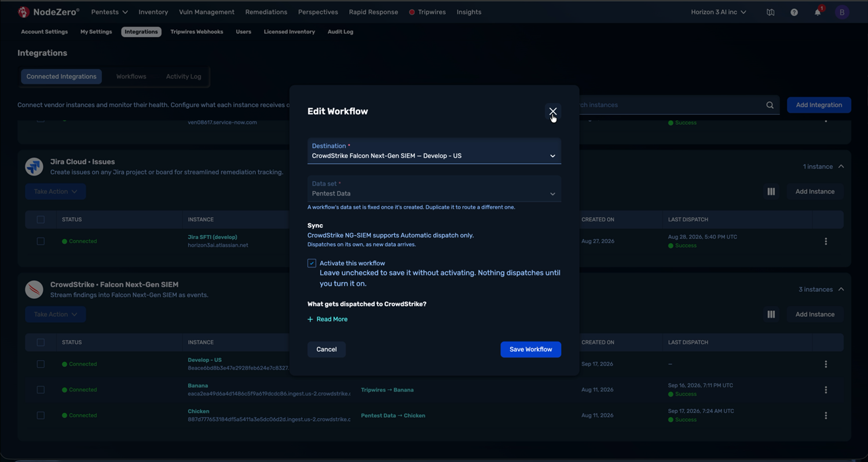Open the Banana row more options menu
The image size is (868, 462).
pos(826,390)
